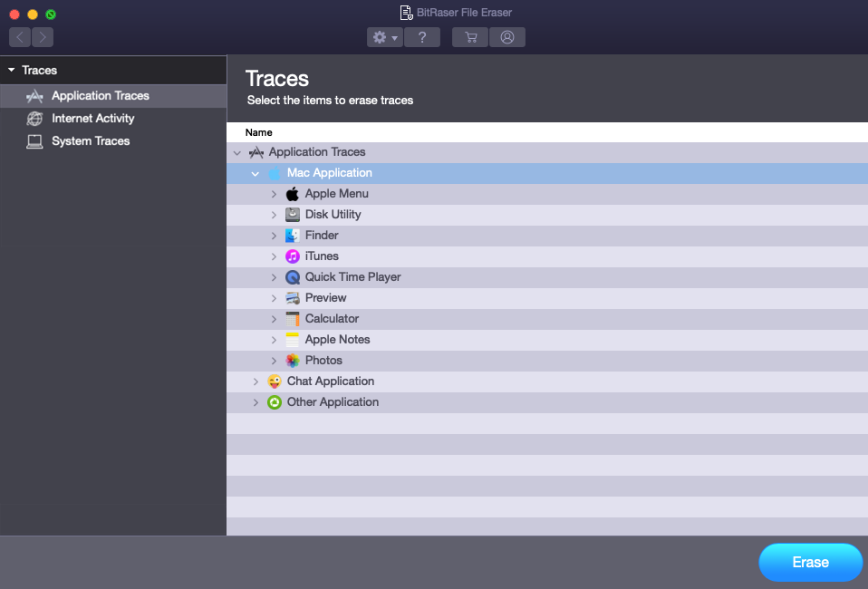Click the iTunes music note icon
Image resolution: width=868 pixels, height=589 pixels.
[293, 256]
